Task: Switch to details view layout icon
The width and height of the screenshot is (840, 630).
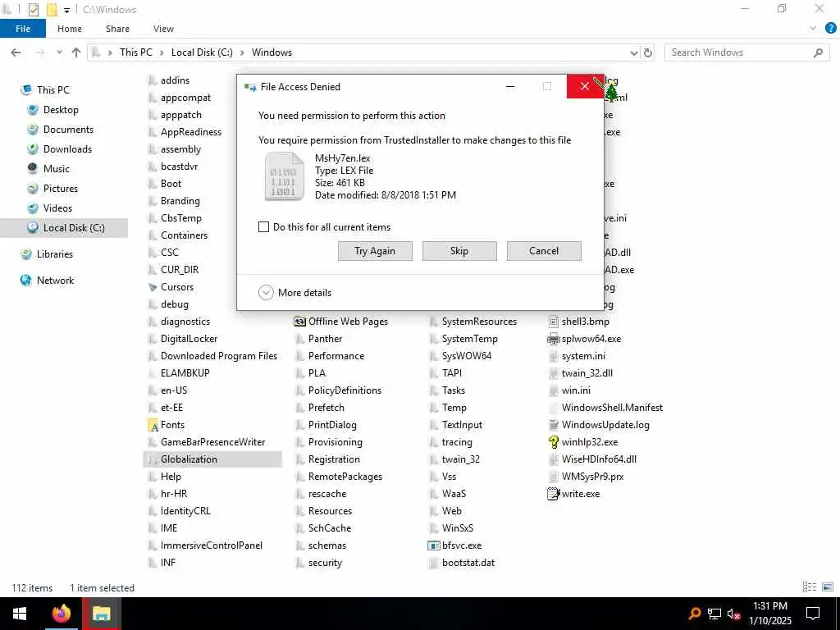Action: [810, 587]
